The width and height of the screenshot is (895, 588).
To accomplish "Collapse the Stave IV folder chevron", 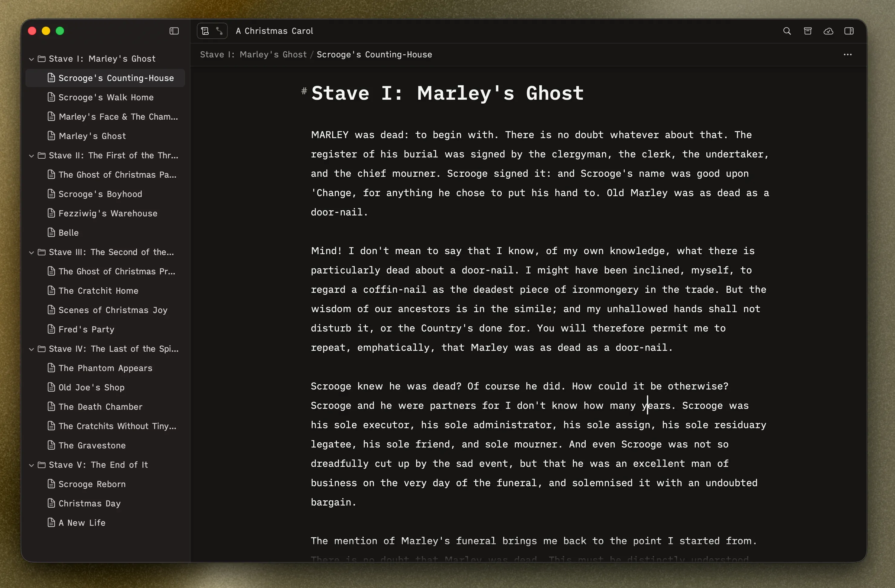I will click(31, 349).
